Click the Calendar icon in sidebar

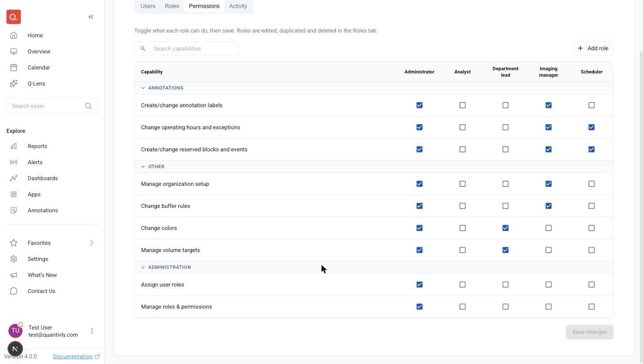[14, 68]
